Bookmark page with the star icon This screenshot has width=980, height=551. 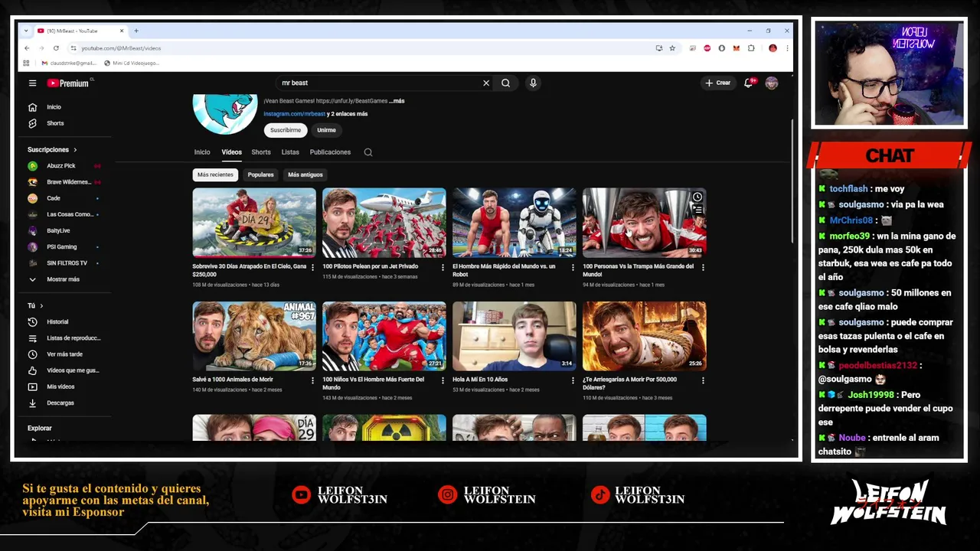coord(672,48)
